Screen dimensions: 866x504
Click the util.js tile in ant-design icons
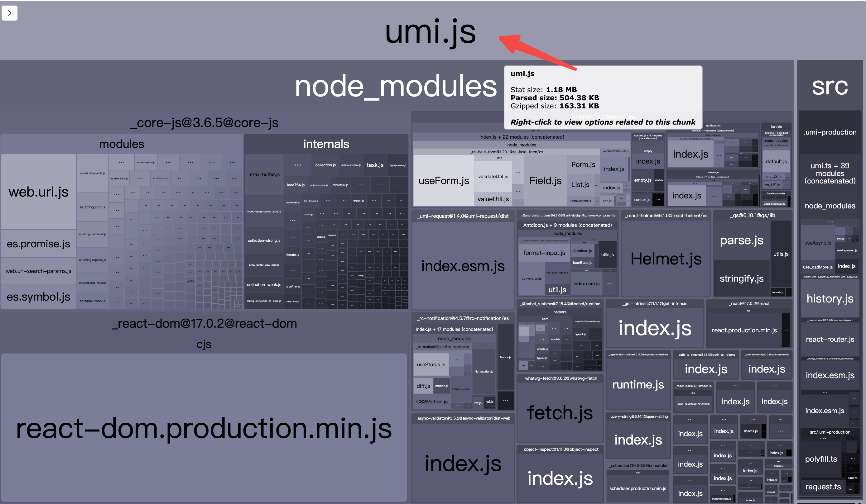tap(557, 289)
